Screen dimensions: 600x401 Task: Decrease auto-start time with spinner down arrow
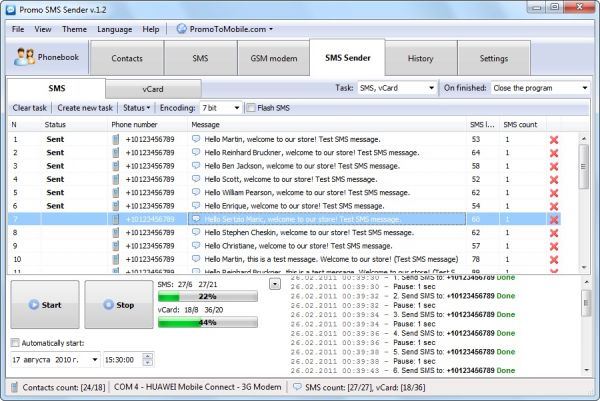coord(148,363)
